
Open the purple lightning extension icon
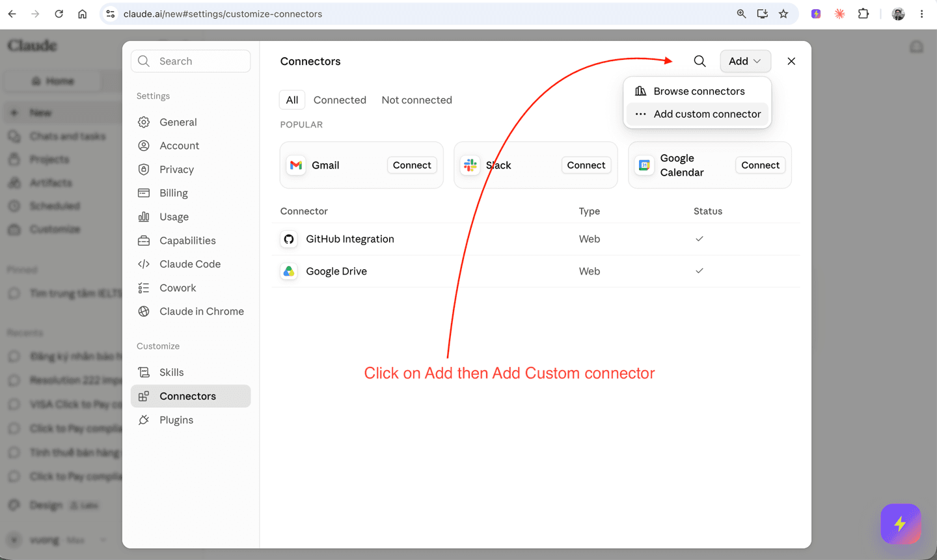coord(816,14)
